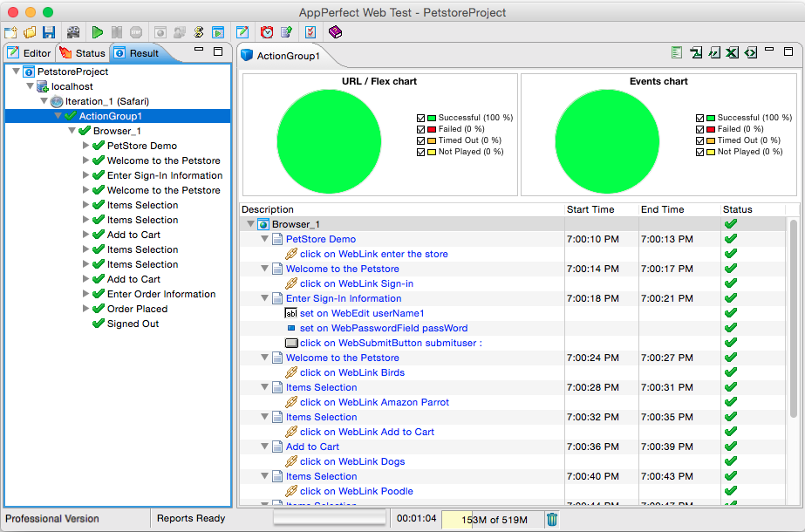Run garbage collection with trash can icon
805x532 pixels.
point(552,519)
